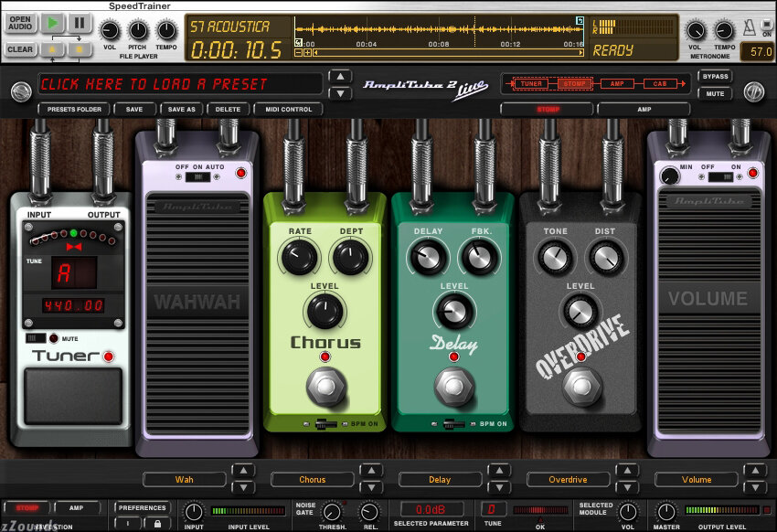This screenshot has height=532, width=777.
Task: Click the preset display to load a preset
Action: pos(180,84)
